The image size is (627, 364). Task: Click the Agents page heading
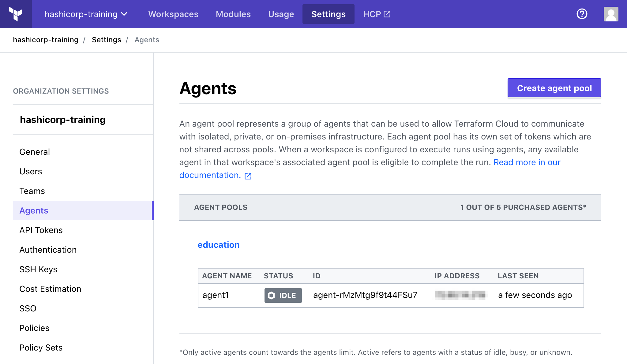pyautogui.click(x=208, y=88)
